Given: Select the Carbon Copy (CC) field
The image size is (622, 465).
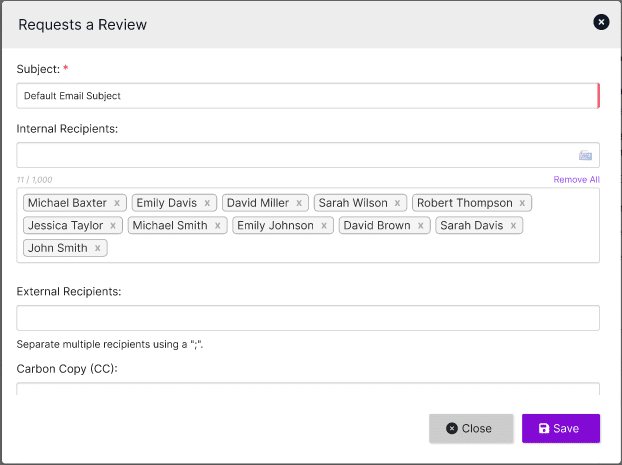Looking at the screenshot, I should click(308, 389).
